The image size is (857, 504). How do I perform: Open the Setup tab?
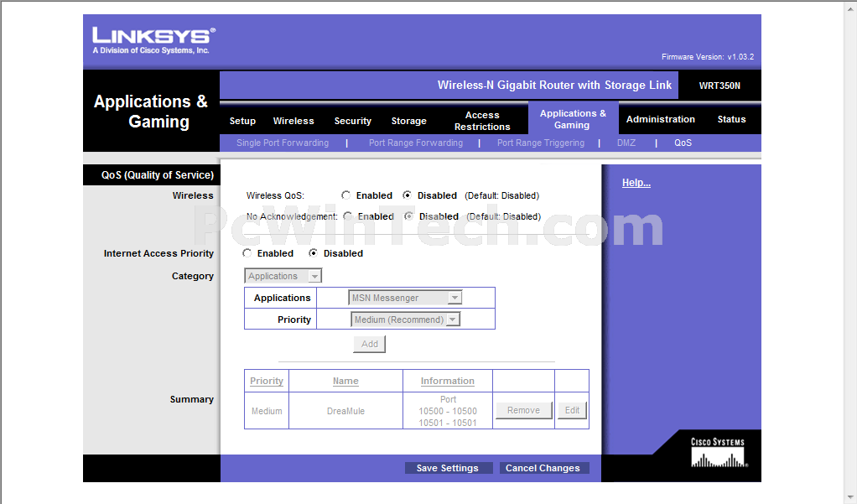pos(242,121)
